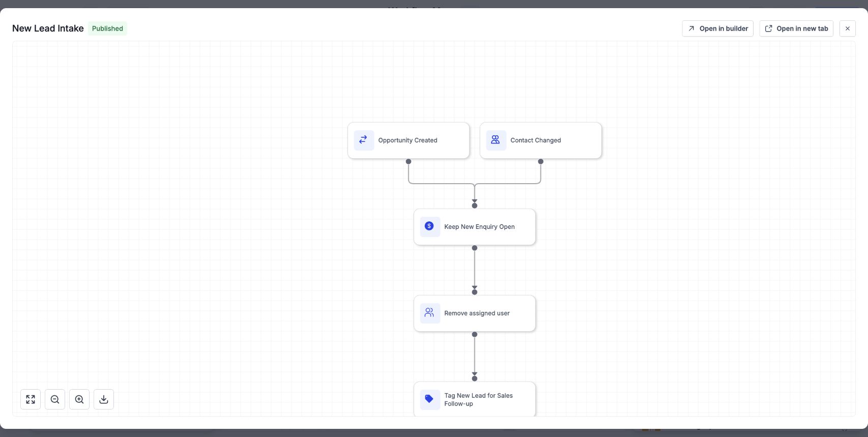
Task: Open workflow in builder
Action: click(x=718, y=28)
